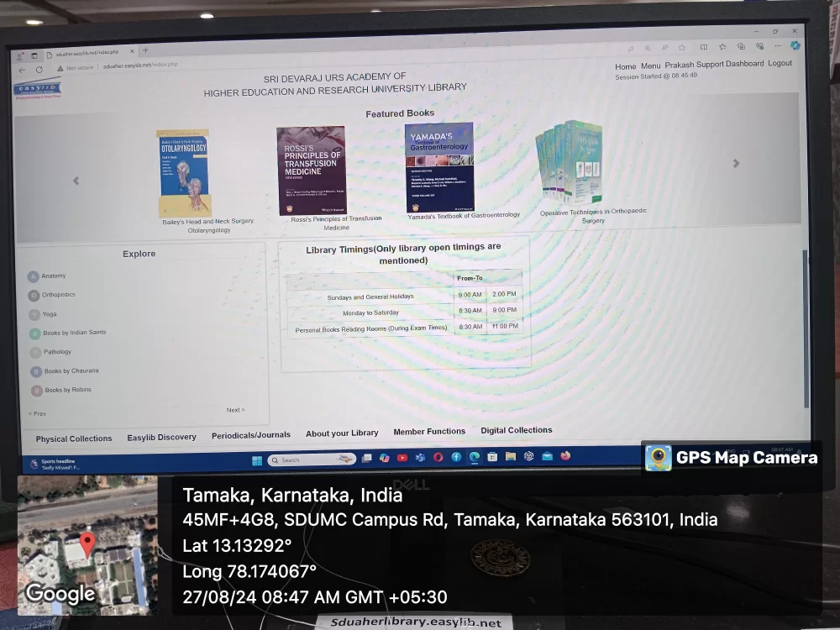This screenshot has width=840, height=630.
Task: Open the Digital Collections tab
Action: coord(516,429)
